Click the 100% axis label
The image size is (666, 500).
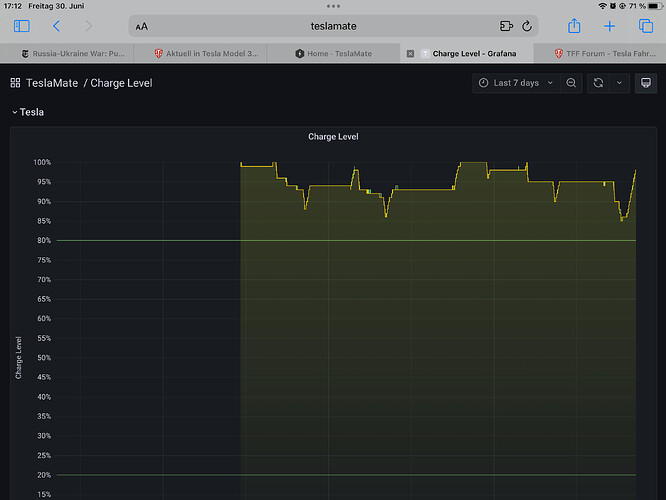click(42, 162)
